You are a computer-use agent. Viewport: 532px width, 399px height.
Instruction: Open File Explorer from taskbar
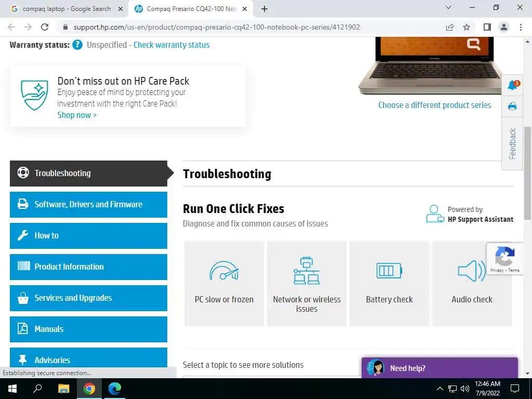pyautogui.click(x=63, y=389)
